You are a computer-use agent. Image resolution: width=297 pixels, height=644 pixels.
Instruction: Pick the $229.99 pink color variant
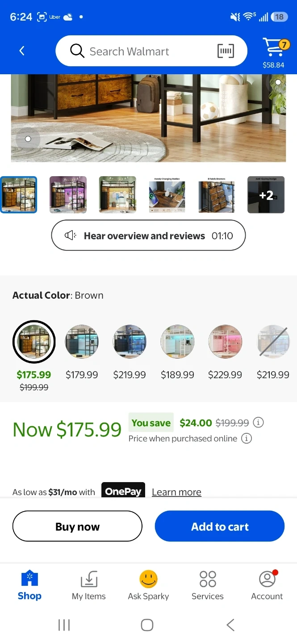225,342
